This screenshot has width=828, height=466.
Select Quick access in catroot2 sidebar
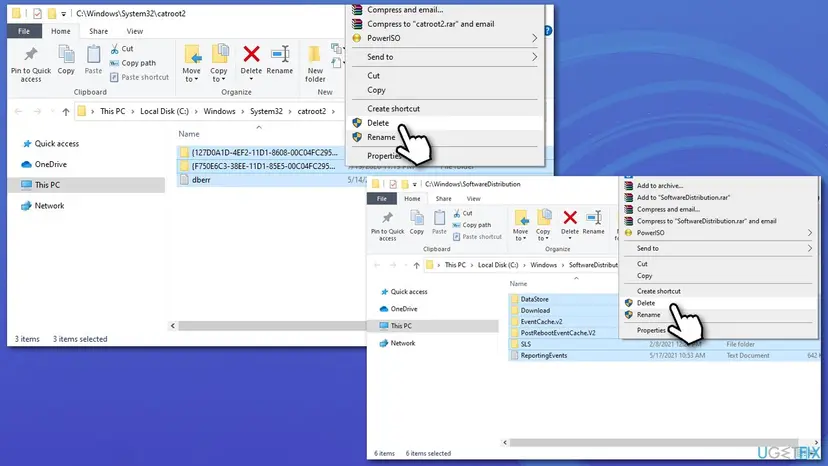(x=51, y=144)
